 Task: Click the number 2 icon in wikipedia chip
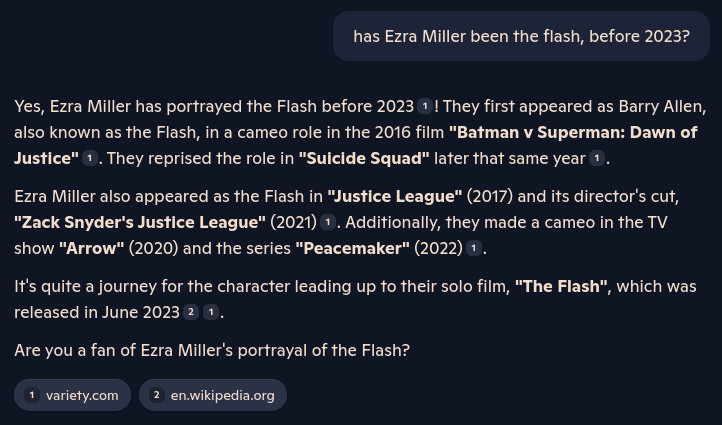click(157, 395)
